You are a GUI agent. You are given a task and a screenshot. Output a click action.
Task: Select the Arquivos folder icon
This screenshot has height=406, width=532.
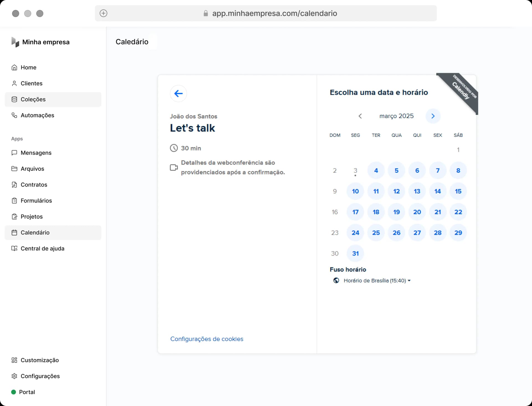tap(14, 168)
